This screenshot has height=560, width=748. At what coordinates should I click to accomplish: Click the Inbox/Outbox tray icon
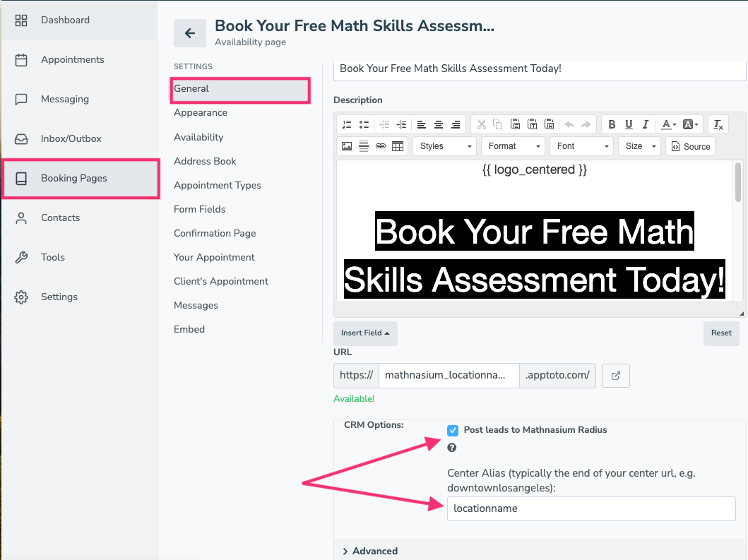pyautogui.click(x=21, y=139)
